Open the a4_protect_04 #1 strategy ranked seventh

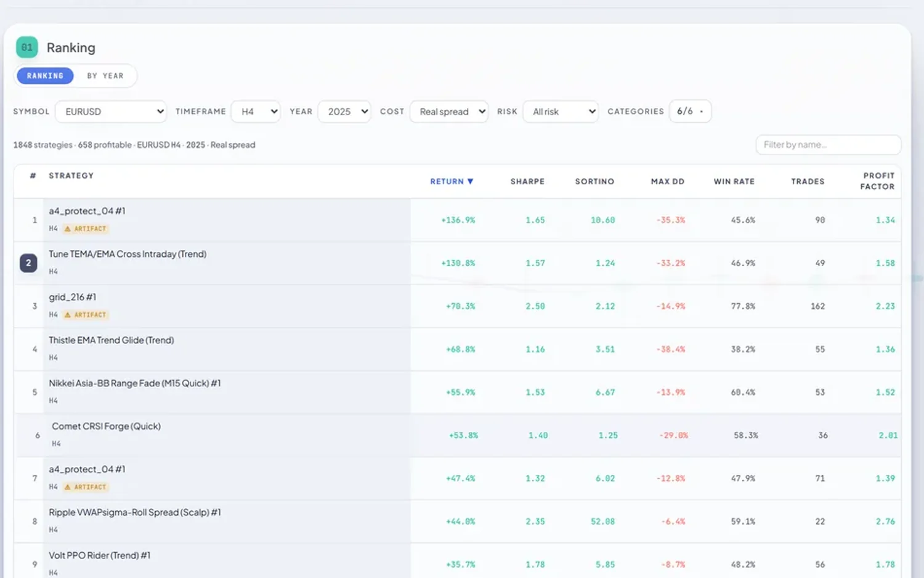87,470
